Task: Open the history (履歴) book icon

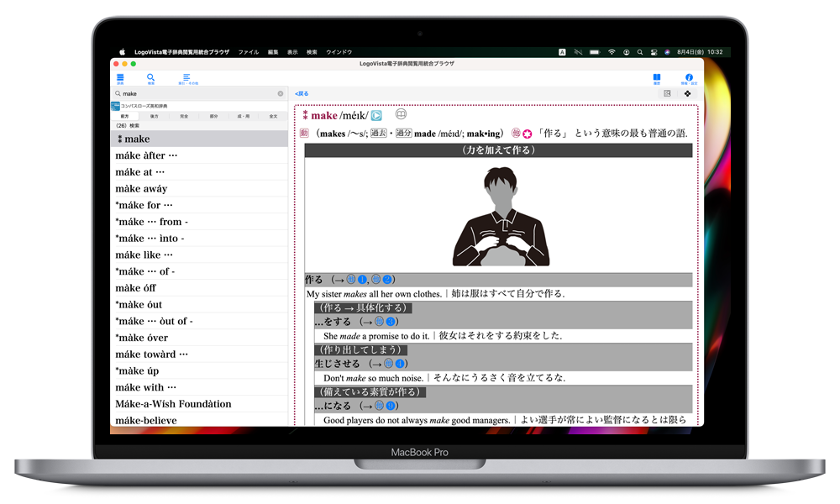Action: click(x=657, y=79)
